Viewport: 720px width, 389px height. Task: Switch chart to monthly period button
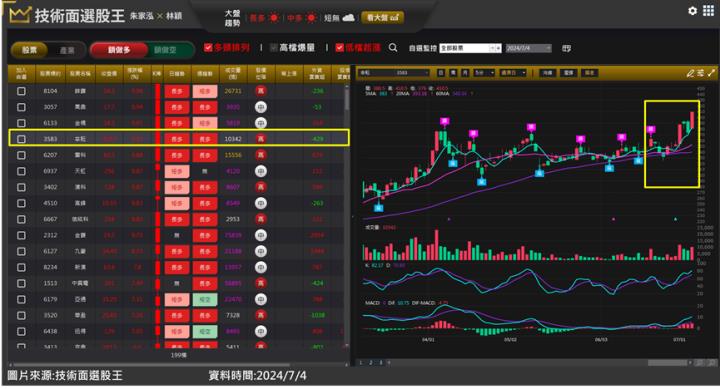(465, 73)
